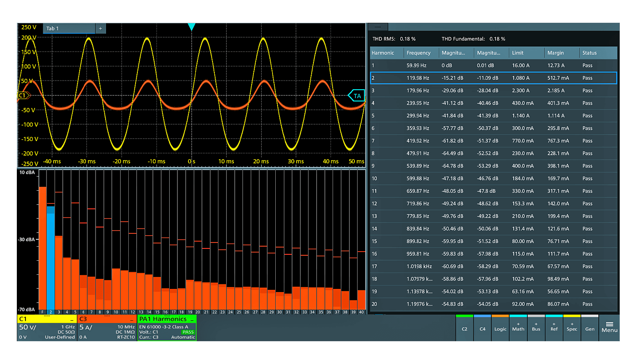Click the 76.71 mA margin cell
The width and height of the screenshot is (637, 364).
click(558, 242)
